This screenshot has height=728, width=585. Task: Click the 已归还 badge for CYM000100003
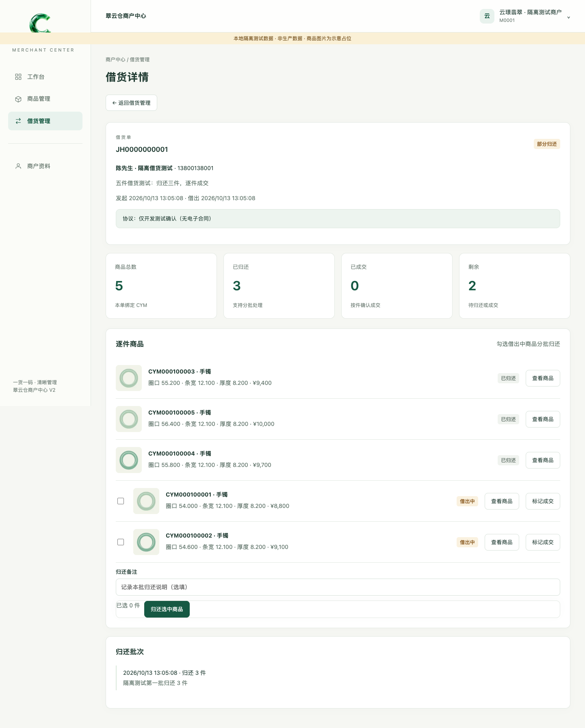[508, 378]
